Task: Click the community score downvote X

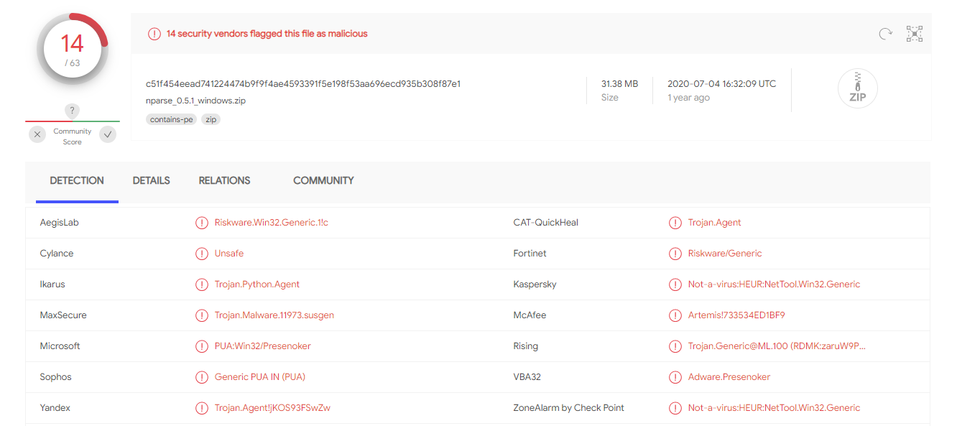Action: pyautogui.click(x=38, y=134)
